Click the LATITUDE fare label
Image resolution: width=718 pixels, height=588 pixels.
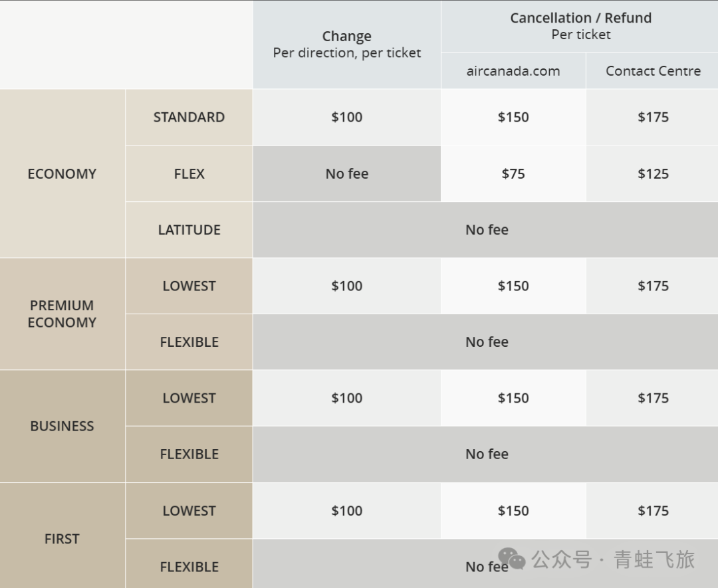[189, 230]
